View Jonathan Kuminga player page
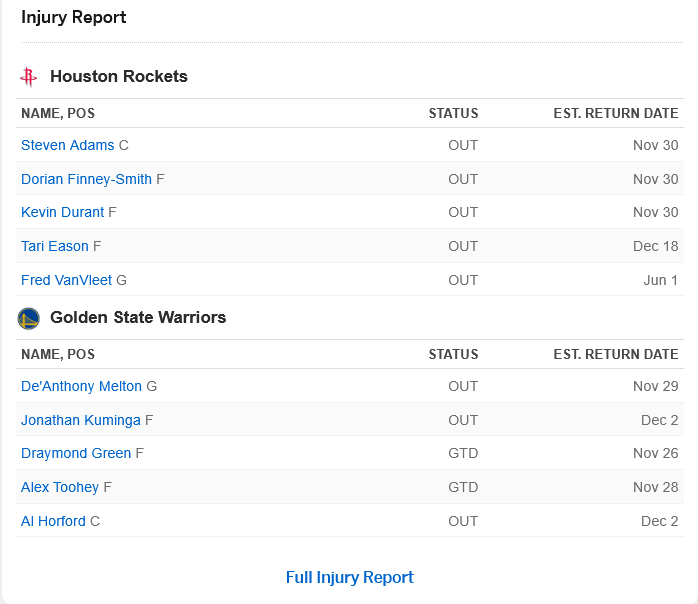The width and height of the screenshot is (698, 604). [81, 420]
